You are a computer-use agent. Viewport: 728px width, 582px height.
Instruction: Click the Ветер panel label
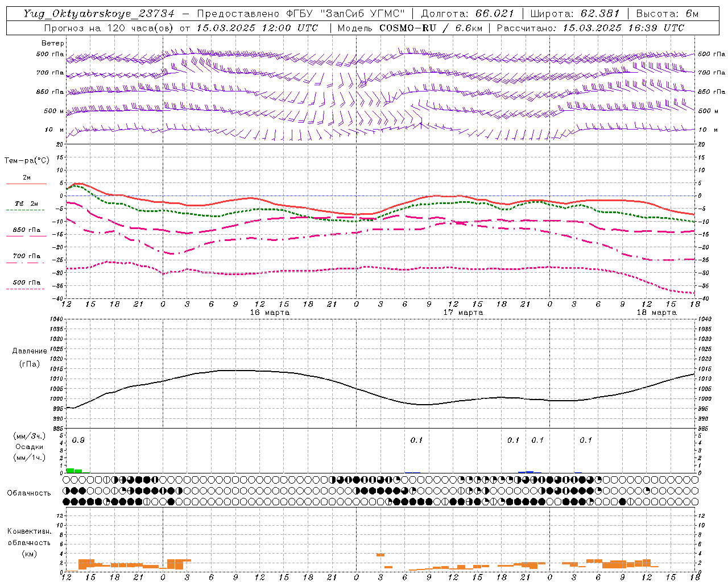tap(53, 43)
